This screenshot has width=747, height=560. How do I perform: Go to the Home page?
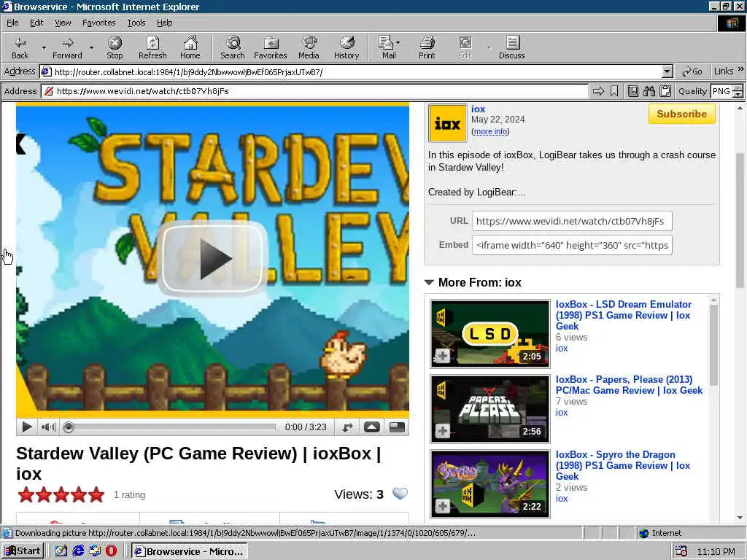pos(190,47)
